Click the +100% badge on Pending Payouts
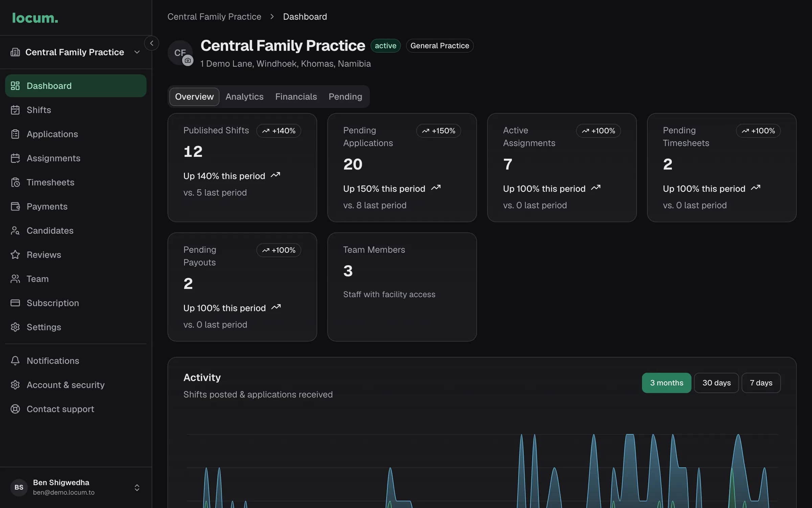The height and width of the screenshot is (508, 812). [x=279, y=250]
